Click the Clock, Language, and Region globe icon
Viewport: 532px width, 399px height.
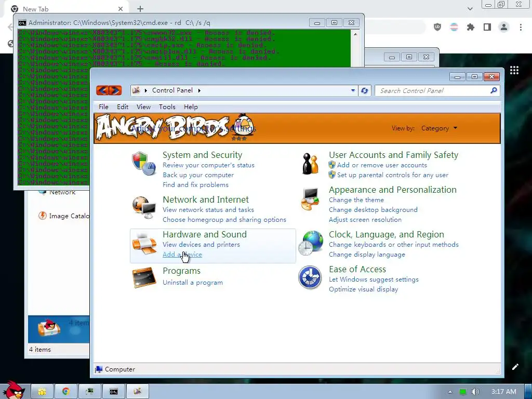(311, 243)
